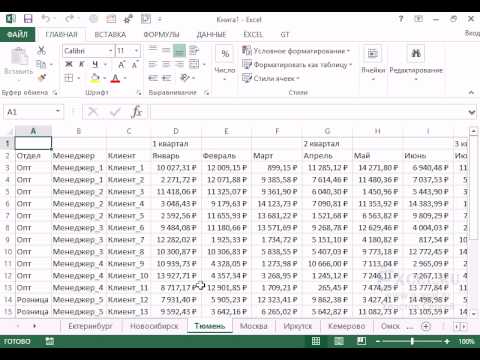Open the fill color dropdown arrow

(105, 78)
